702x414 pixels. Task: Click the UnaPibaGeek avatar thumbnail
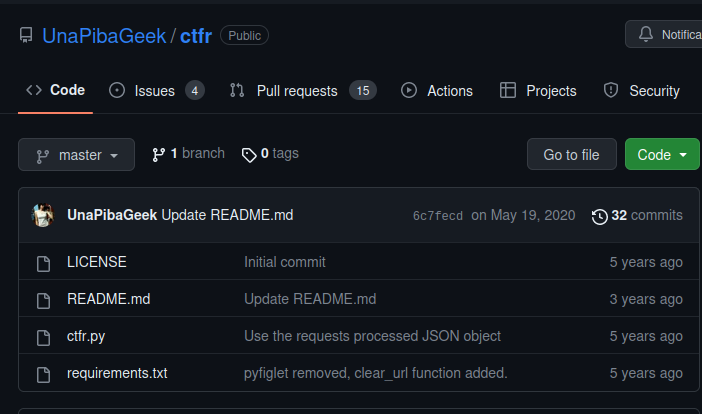click(x=43, y=215)
